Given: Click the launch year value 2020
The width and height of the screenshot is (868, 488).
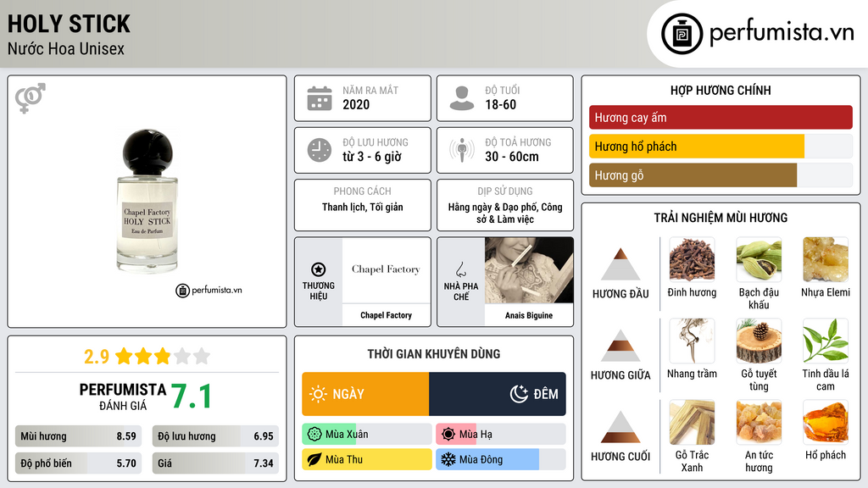Looking at the screenshot, I should pyautogui.click(x=356, y=104).
